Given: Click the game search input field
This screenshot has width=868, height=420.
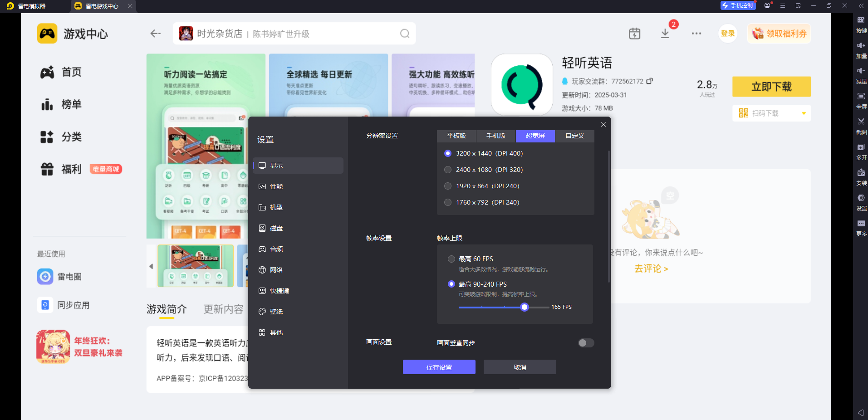Looking at the screenshot, I should tap(294, 34).
